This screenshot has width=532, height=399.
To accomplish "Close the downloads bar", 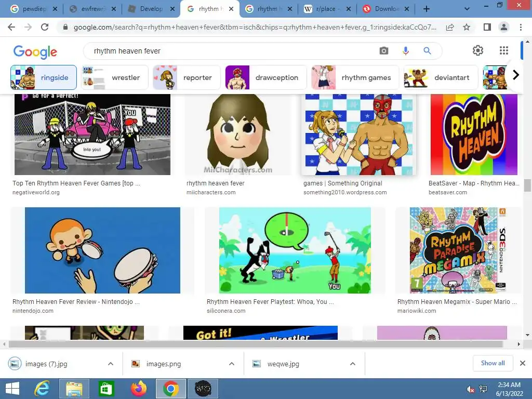I will (x=523, y=363).
